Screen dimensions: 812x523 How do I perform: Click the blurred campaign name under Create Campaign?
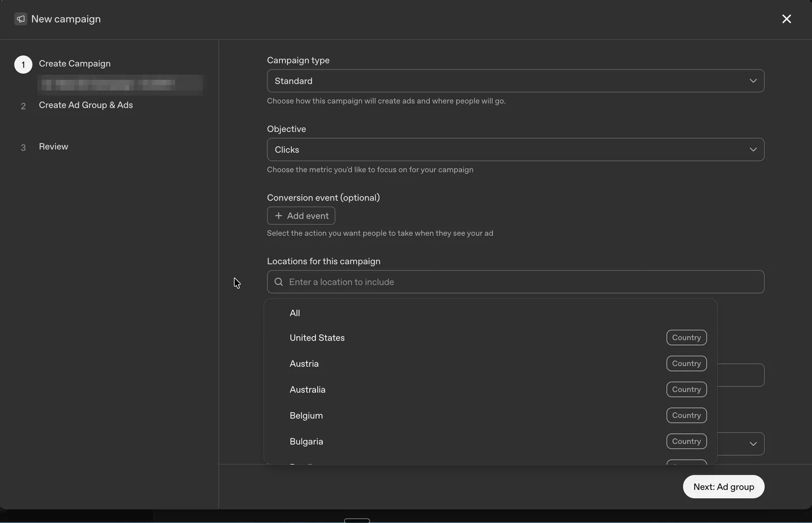pyautogui.click(x=121, y=84)
